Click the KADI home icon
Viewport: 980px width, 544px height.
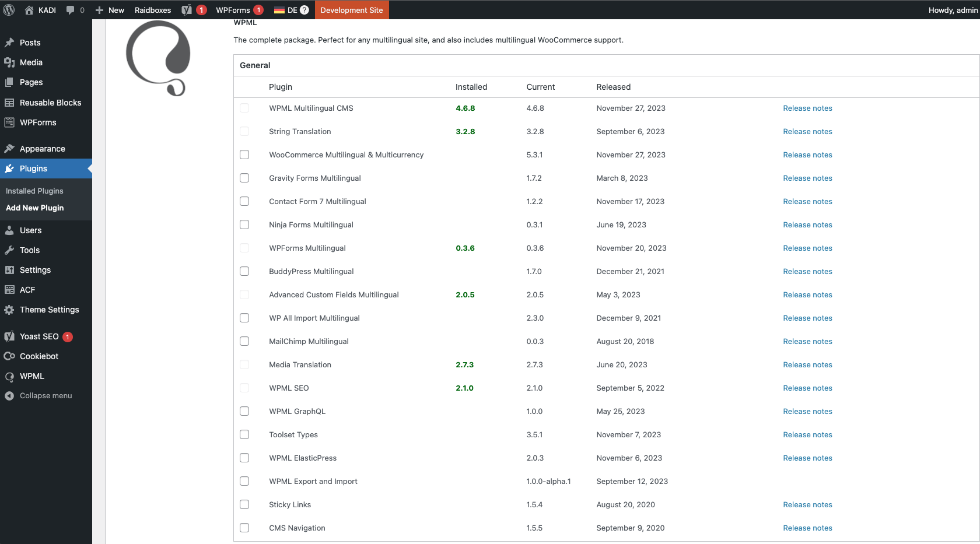(29, 10)
